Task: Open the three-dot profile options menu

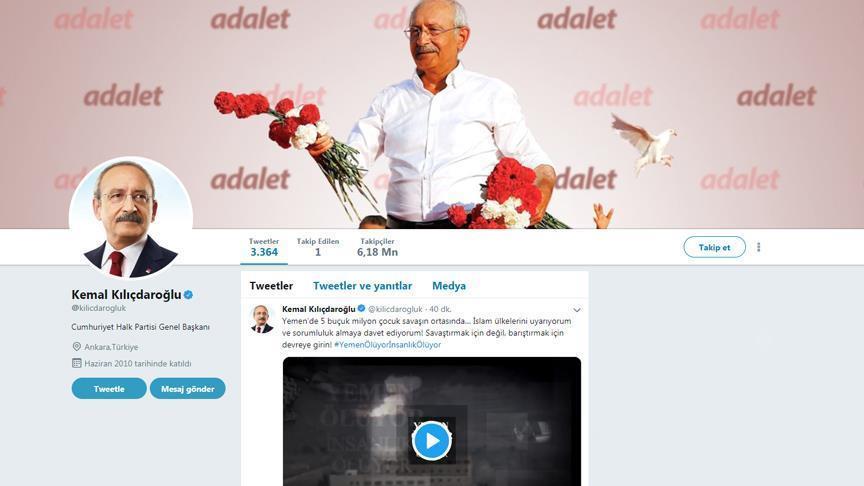Action: (759, 247)
